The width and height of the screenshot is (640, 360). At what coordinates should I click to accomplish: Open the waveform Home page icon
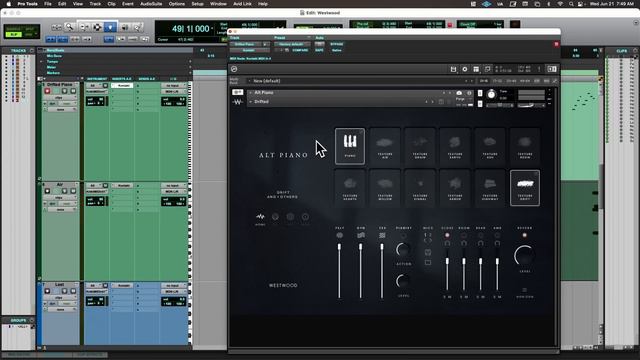point(260,217)
